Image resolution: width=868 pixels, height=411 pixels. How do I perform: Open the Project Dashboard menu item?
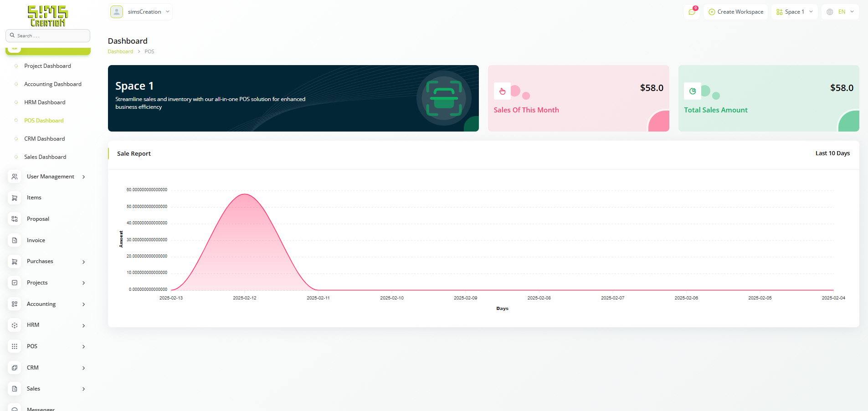(47, 66)
